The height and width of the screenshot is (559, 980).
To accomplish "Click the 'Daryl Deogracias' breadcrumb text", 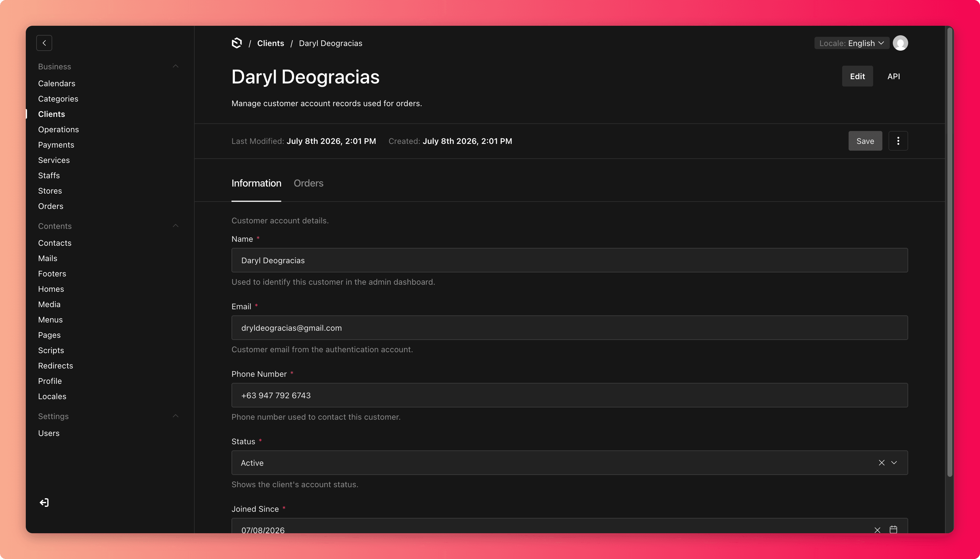I will coord(330,43).
